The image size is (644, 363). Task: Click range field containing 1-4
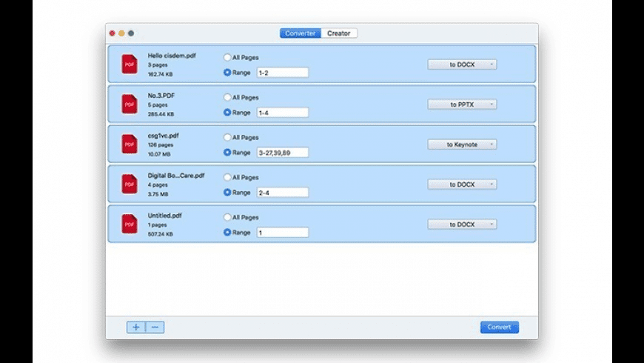click(x=283, y=113)
